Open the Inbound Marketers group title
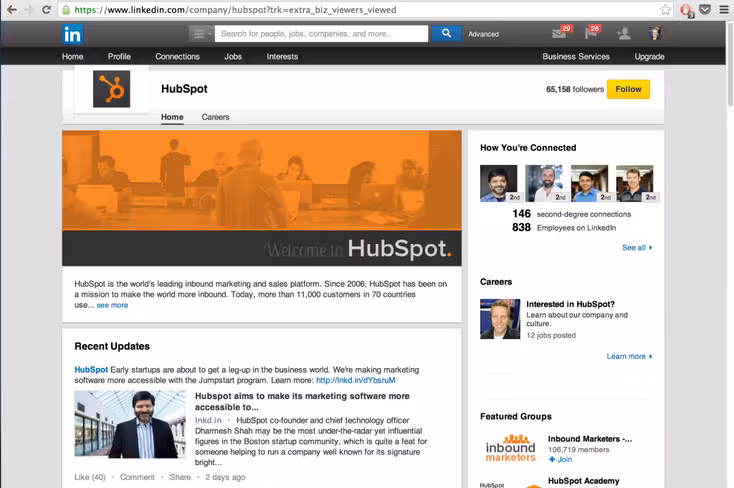The height and width of the screenshot is (488, 734). 590,439
